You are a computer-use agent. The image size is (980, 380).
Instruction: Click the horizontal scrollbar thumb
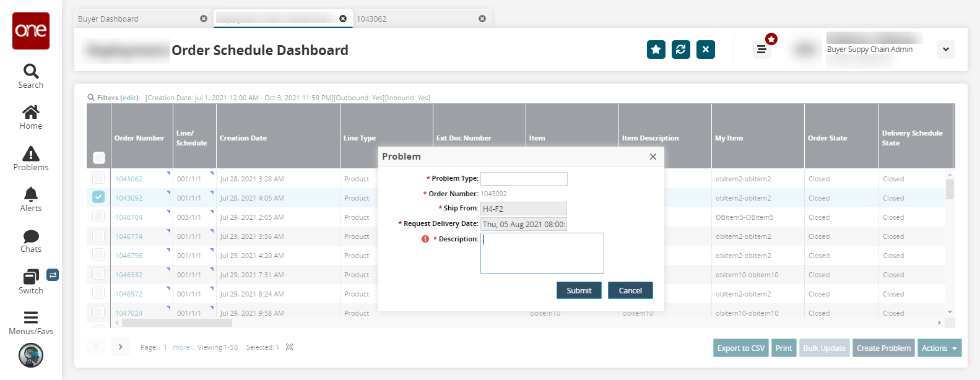(176, 323)
